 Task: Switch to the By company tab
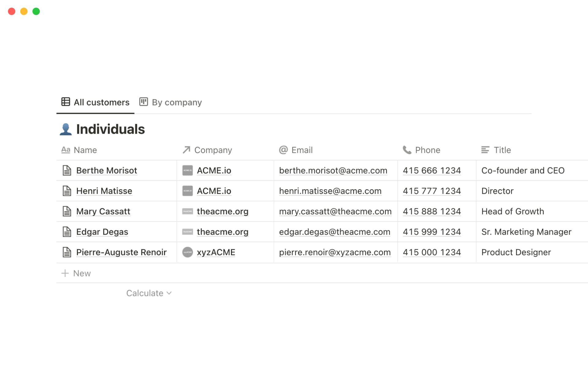[x=177, y=102]
